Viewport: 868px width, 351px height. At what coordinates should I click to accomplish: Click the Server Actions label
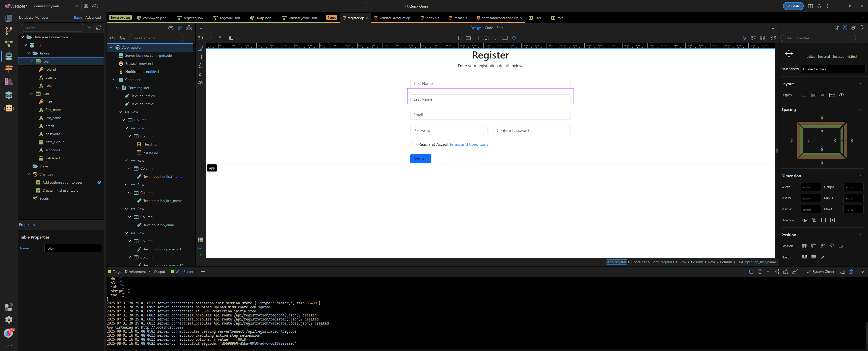(120, 18)
